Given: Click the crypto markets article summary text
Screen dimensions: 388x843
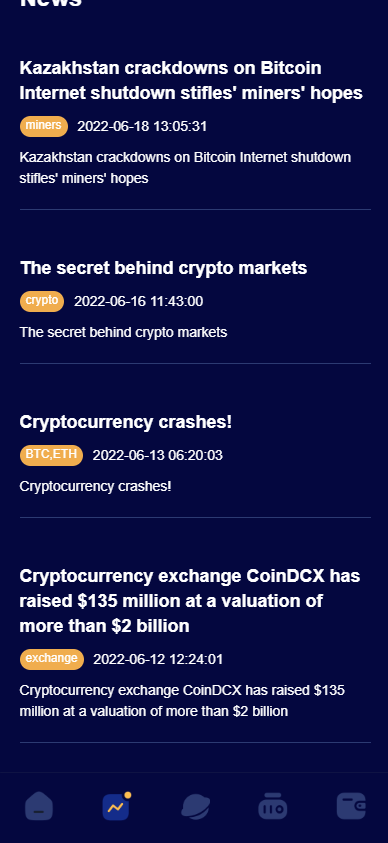Looking at the screenshot, I should click(124, 332).
